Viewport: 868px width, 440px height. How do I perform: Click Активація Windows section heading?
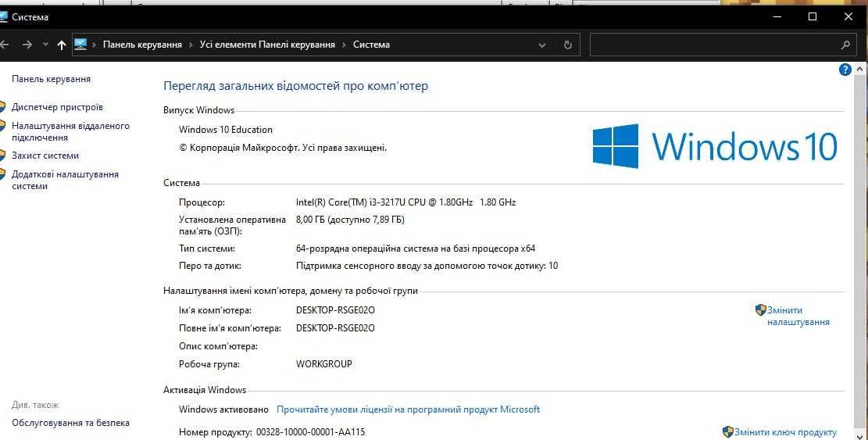coord(205,390)
